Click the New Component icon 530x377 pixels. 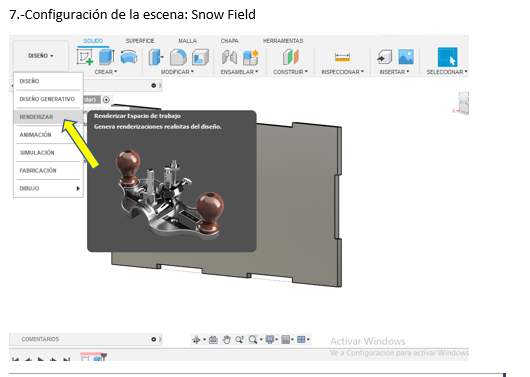coord(251,57)
